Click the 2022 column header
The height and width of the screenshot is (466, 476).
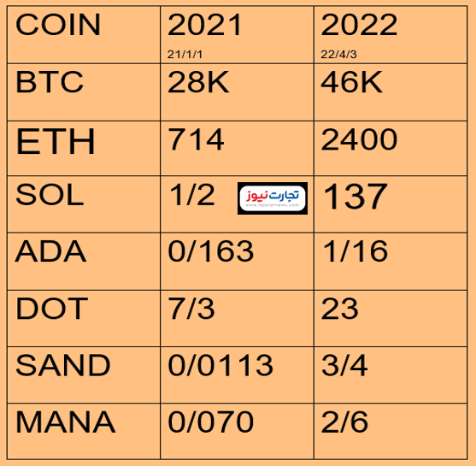pyautogui.click(x=391, y=35)
